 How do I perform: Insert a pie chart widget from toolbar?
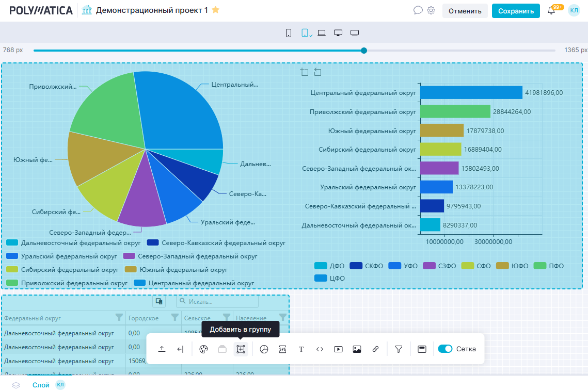264,349
